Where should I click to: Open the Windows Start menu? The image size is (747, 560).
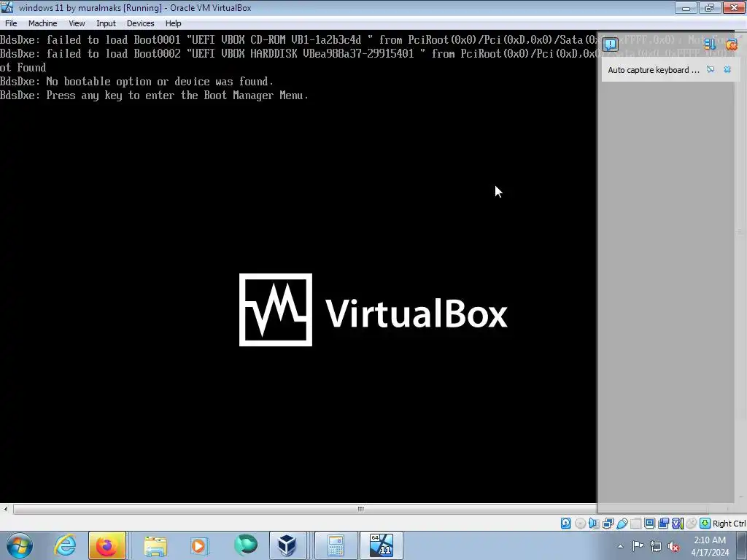point(19,545)
